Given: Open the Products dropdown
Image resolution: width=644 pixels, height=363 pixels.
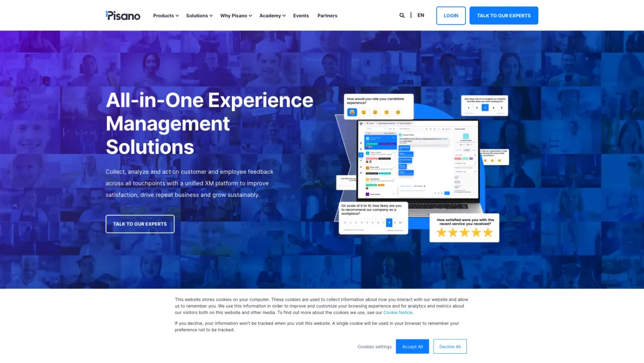Looking at the screenshot, I should point(165,16).
